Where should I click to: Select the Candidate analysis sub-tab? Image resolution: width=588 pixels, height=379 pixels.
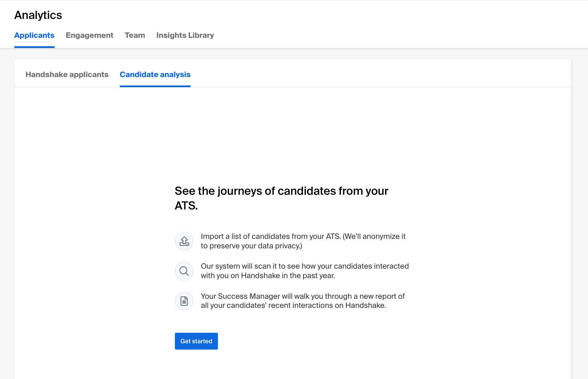click(x=155, y=74)
